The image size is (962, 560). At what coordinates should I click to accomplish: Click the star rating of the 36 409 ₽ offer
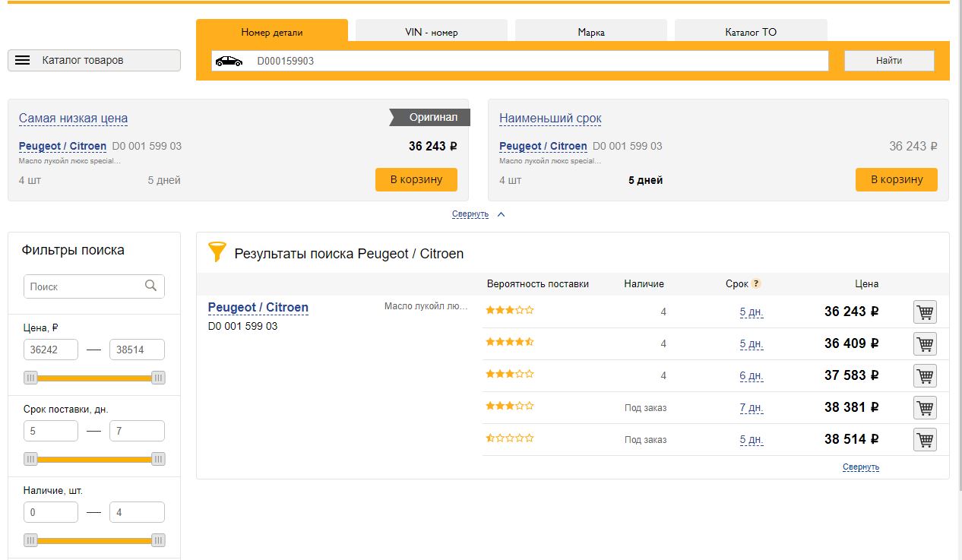pos(510,342)
